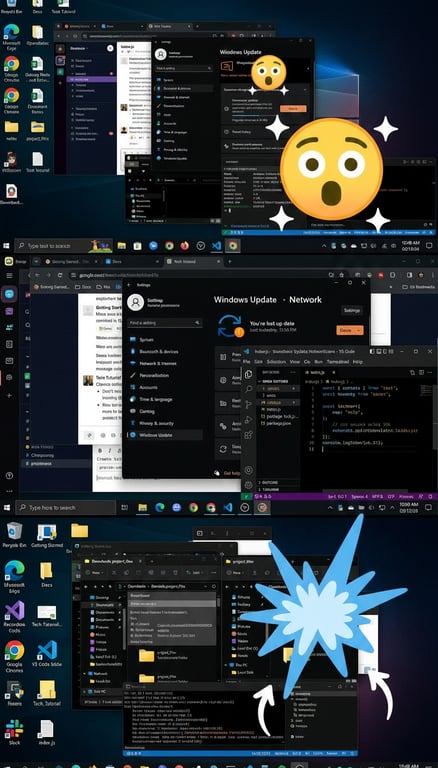
Task: Open the File menu in VS Code
Action: pyautogui.click(x=247, y=361)
